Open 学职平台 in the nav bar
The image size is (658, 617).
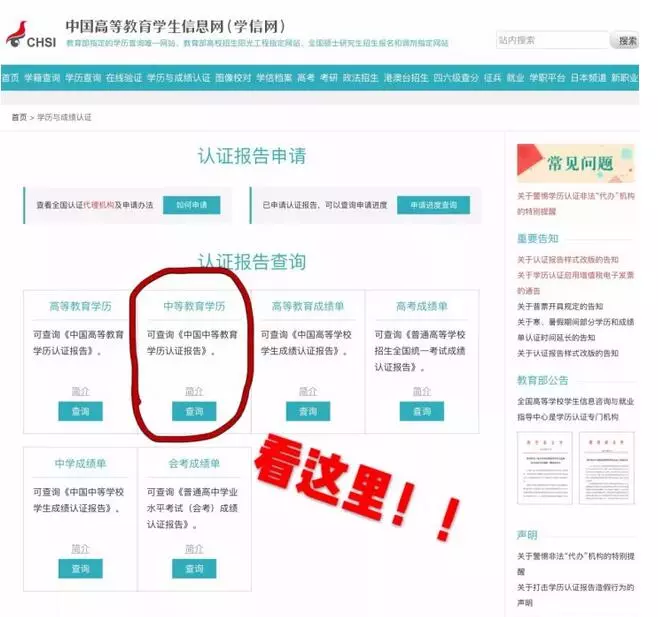click(x=547, y=78)
